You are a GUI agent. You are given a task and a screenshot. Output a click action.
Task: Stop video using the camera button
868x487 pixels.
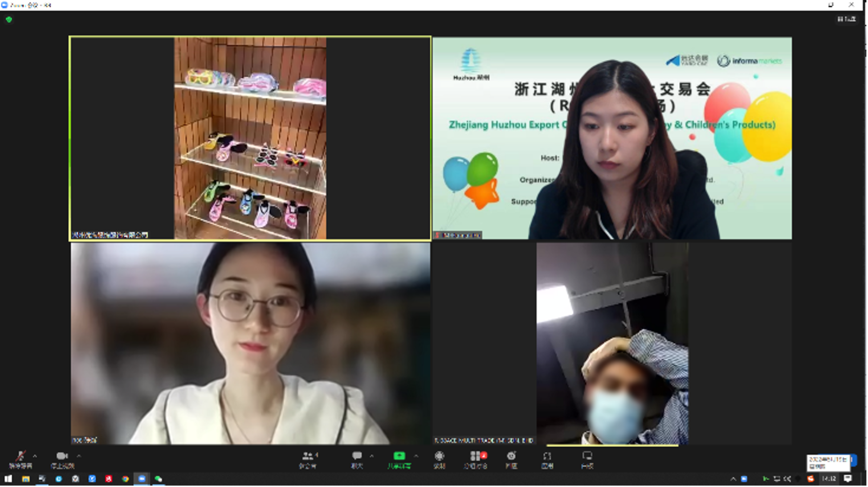(62, 459)
